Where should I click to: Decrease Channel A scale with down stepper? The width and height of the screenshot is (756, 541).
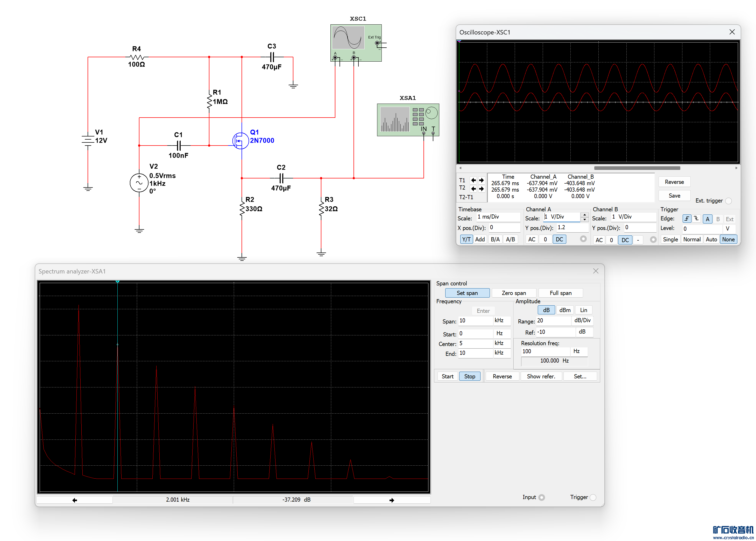click(x=585, y=220)
